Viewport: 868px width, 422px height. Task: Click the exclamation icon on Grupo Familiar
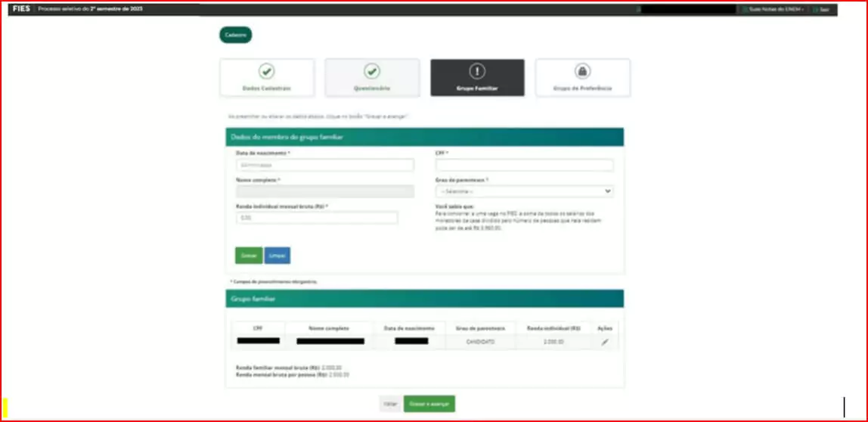477,71
